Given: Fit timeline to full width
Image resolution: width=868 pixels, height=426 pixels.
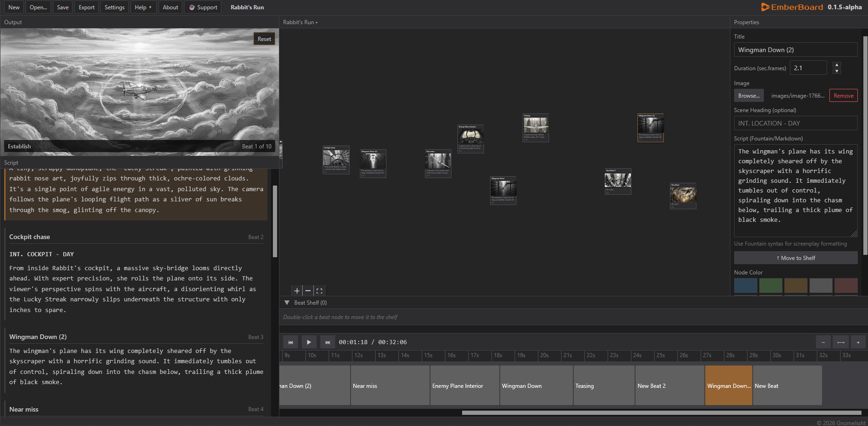Looking at the screenshot, I should coord(841,342).
